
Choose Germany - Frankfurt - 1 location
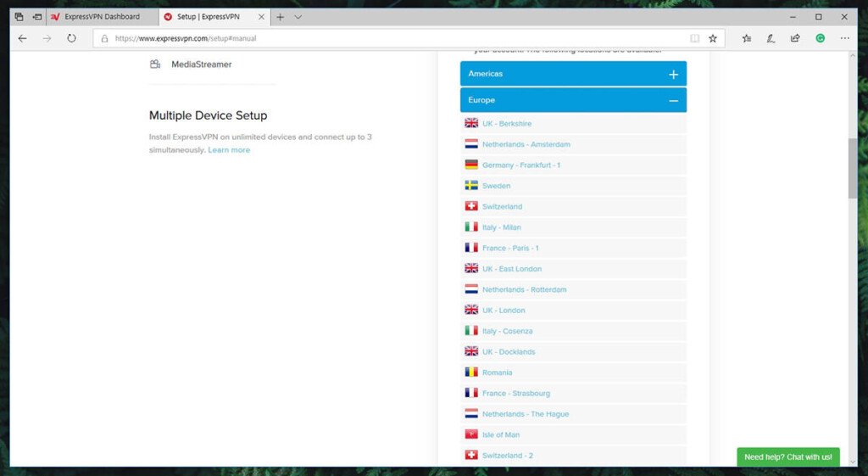click(521, 165)
